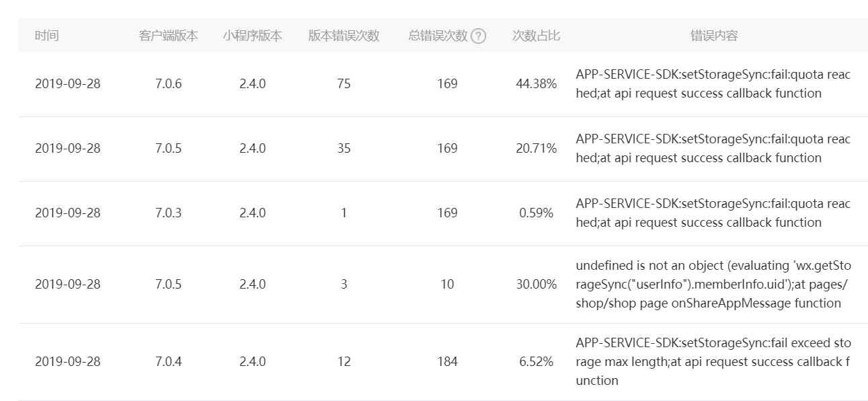
Task: Open the quota reached error for version 7.0.3
Action: [x=713, y=213]
